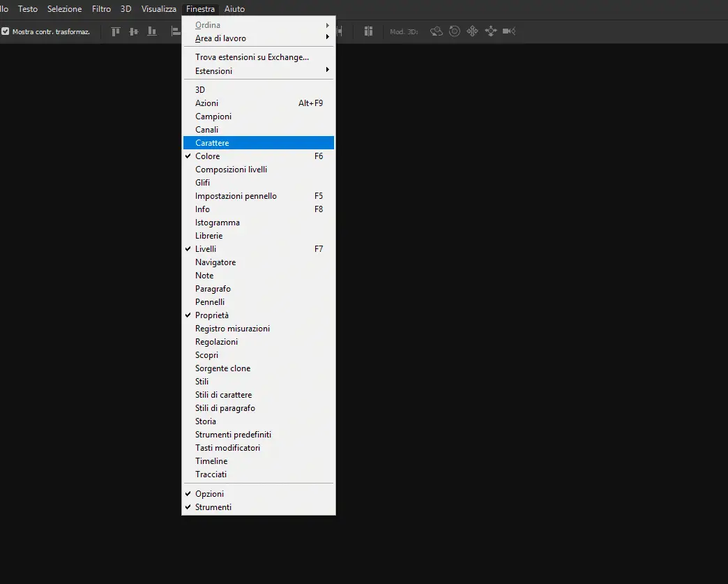Select 3D in the Finestra menu list
This screenshot has height=584, width=728.
259,90
